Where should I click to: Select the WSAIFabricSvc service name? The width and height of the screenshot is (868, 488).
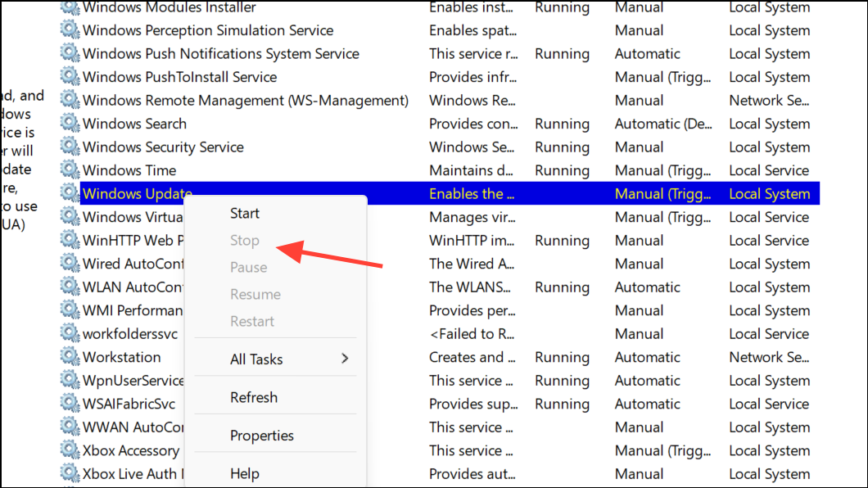[x=129, y=404]
